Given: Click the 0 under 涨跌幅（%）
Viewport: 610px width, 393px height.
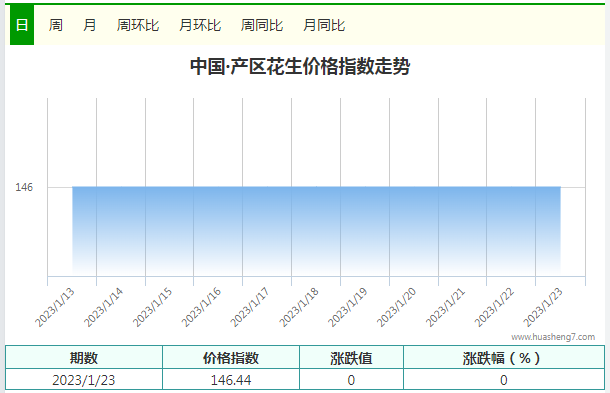Looking at the screenshot, I should pyautogui.click(x=504, y=380).
